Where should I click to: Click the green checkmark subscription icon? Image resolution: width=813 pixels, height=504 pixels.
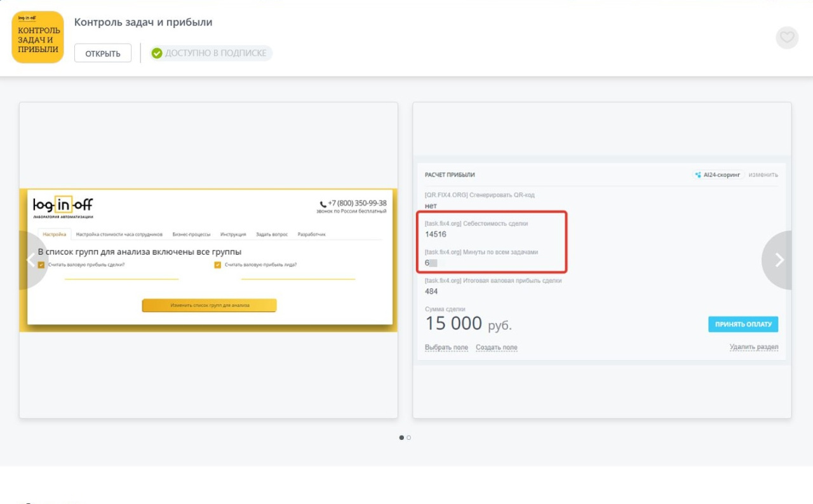point(157,53)
